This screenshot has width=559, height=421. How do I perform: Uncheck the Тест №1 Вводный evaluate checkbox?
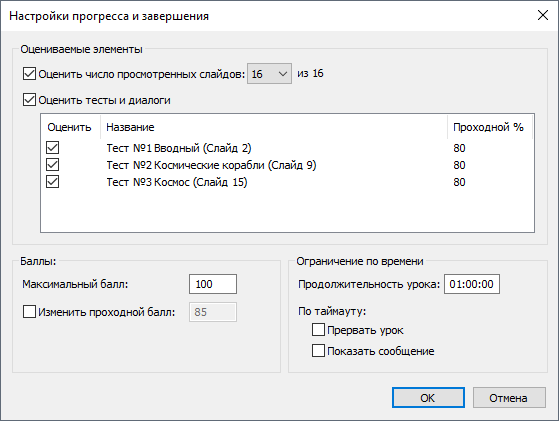click(x=52, y=147)
